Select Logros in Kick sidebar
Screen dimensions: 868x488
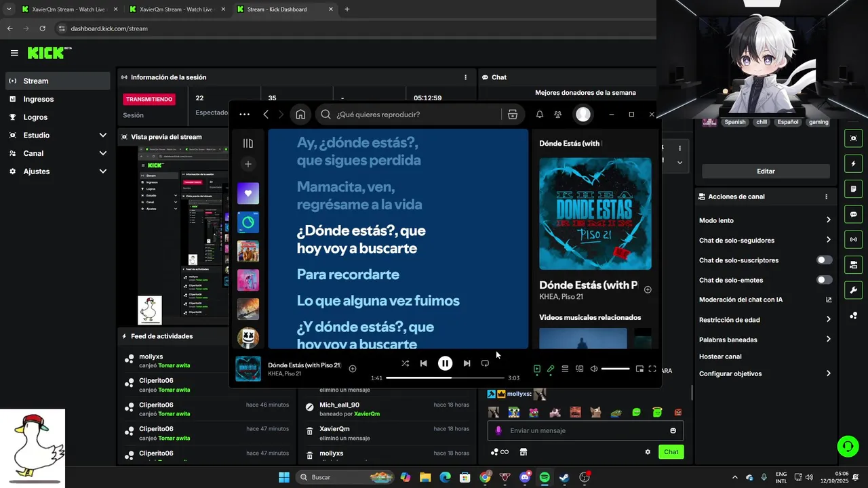point(58,117)
